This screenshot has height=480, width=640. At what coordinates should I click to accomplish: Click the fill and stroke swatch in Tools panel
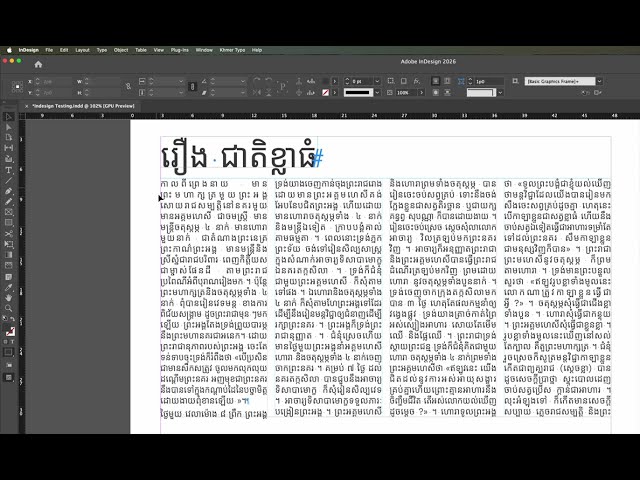[9, 331]
